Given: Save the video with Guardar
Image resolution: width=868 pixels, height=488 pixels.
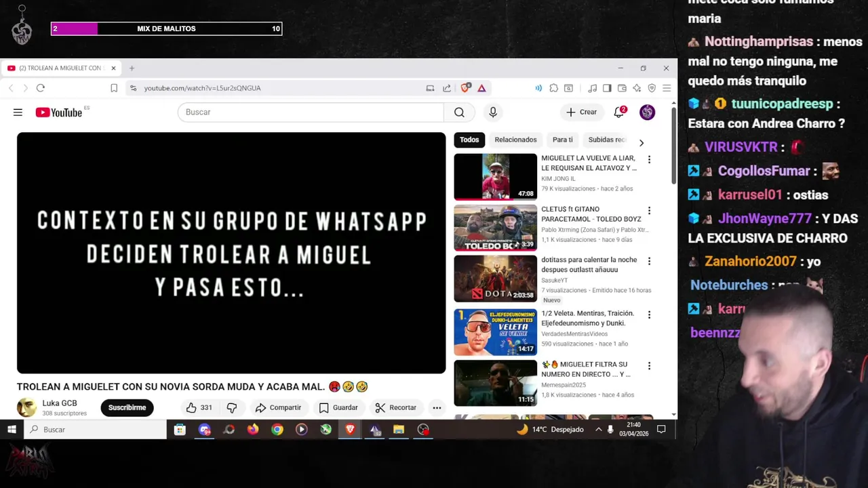Looking at the screenshot, I should tap(338, 407).
